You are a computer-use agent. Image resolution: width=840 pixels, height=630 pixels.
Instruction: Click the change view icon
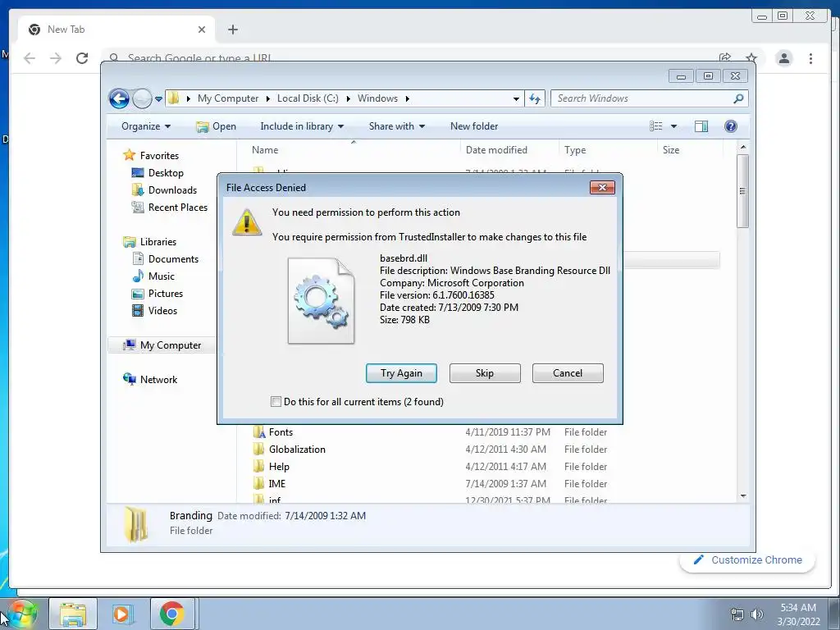[x=655, y=126]
